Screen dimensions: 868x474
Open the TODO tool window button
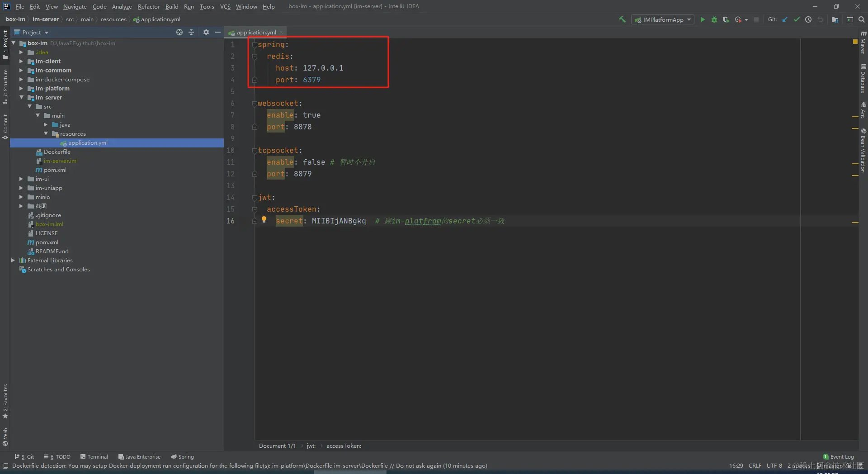(57, 456)
